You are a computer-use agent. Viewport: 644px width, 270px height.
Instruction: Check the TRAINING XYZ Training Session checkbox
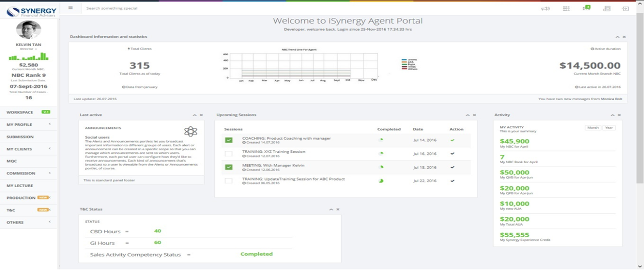click(x=229, y=153)
